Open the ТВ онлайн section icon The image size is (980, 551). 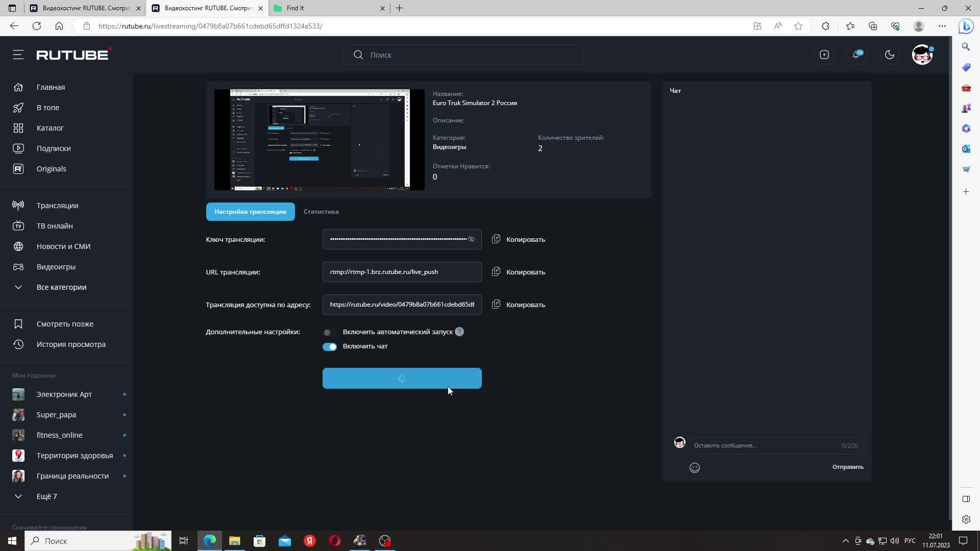point(18,226)
